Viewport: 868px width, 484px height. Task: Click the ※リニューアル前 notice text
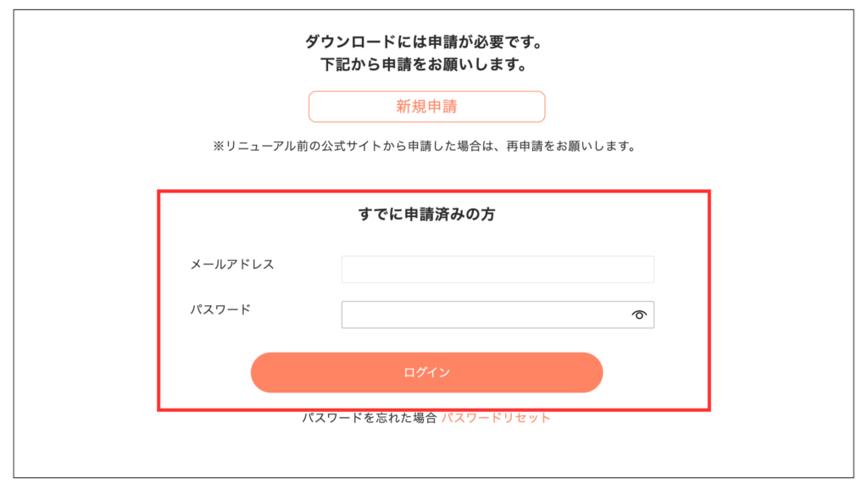[x=424, y=146]
